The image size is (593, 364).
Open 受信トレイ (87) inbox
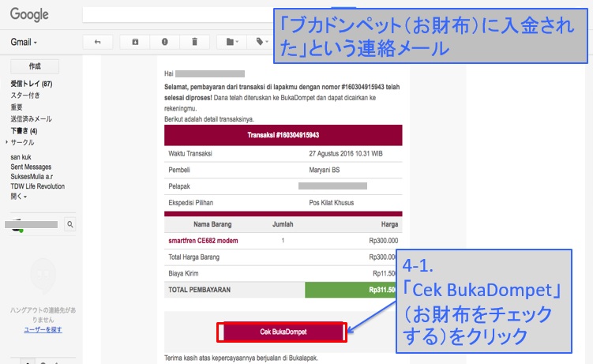[x=32, y=84]
